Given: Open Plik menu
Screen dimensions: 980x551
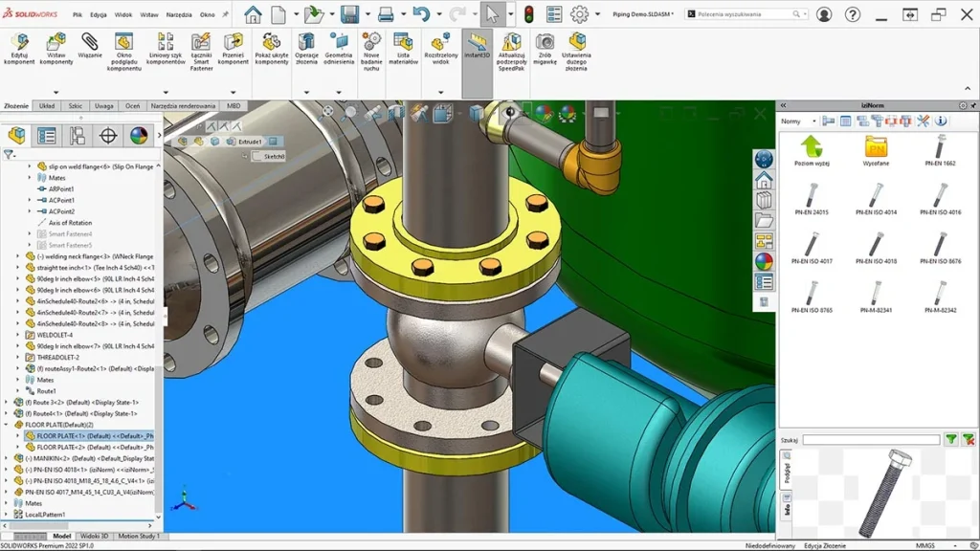Looking at the screenshot, I should (77, 14).
